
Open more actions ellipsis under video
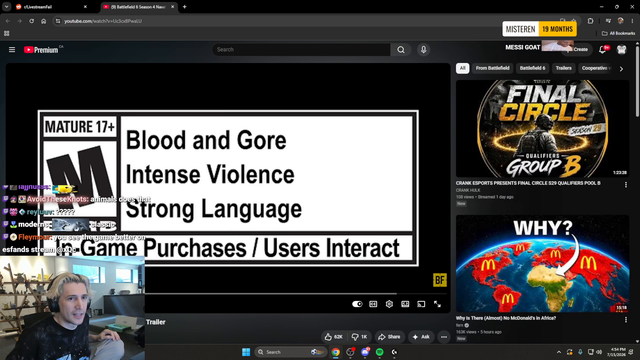(x=444, y=337)
